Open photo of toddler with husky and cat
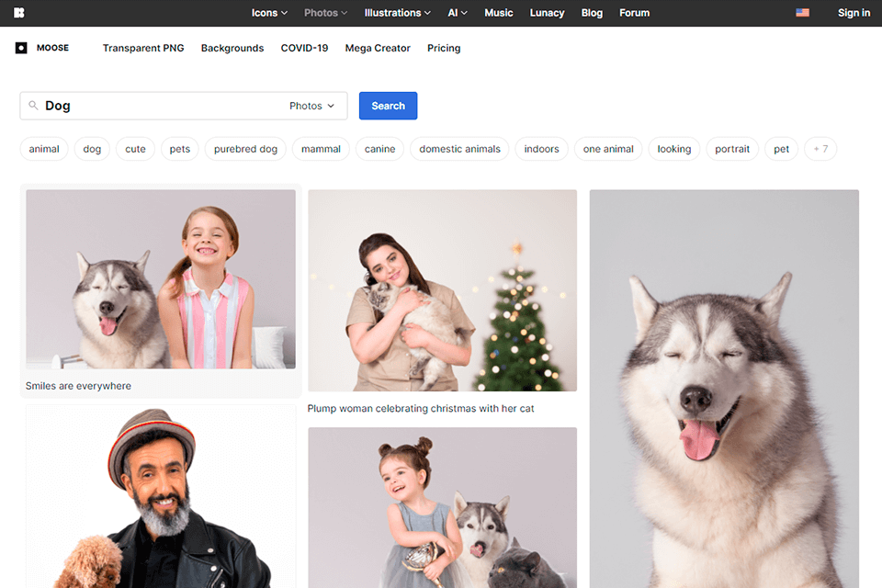This screenshot has height=588, width=882. click(x=443, y=507)
